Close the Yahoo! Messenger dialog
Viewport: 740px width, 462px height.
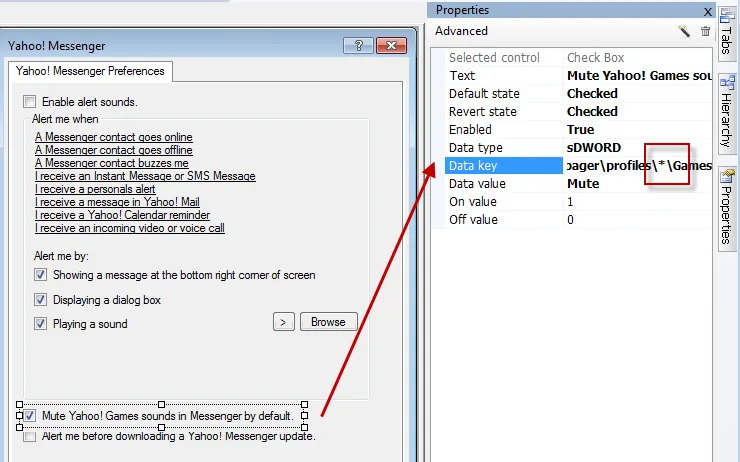[x=391, y=45]
